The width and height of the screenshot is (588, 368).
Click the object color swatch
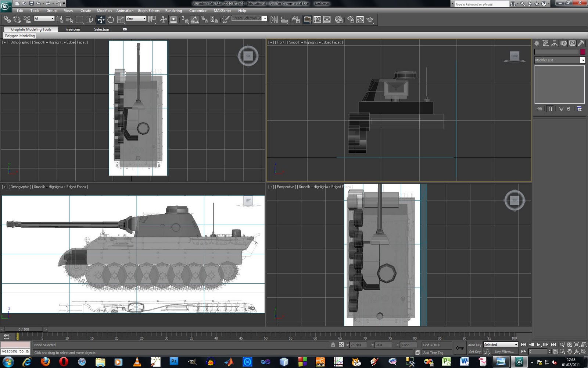coord(582,52)
